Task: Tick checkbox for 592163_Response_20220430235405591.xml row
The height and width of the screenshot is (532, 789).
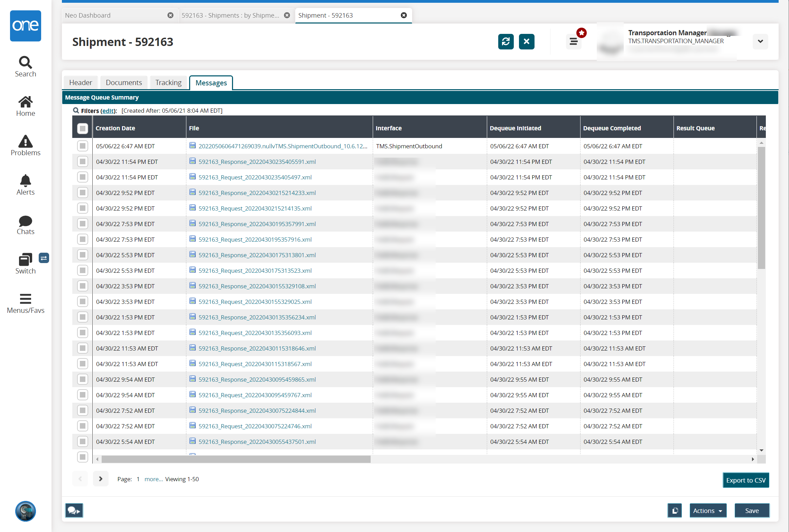Action: tap(83, 162)
